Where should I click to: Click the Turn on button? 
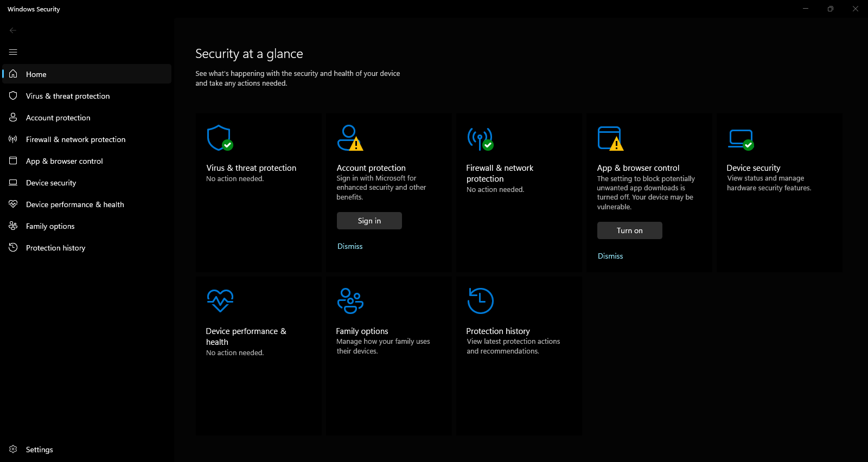point(630,230)
